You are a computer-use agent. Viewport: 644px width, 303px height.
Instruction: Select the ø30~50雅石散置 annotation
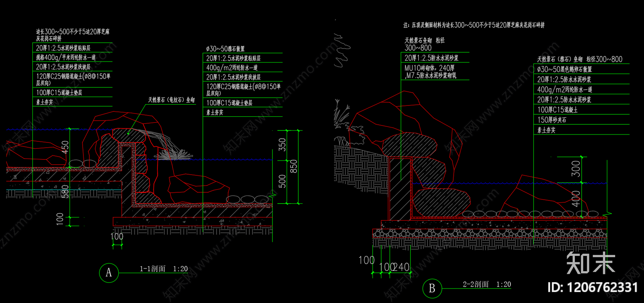click(x=225, y=49)
